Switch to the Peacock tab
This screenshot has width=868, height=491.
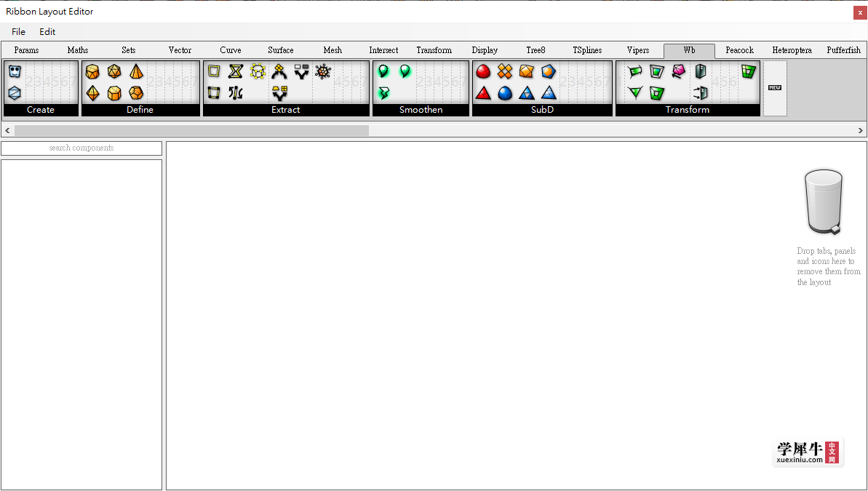[739, 50]
